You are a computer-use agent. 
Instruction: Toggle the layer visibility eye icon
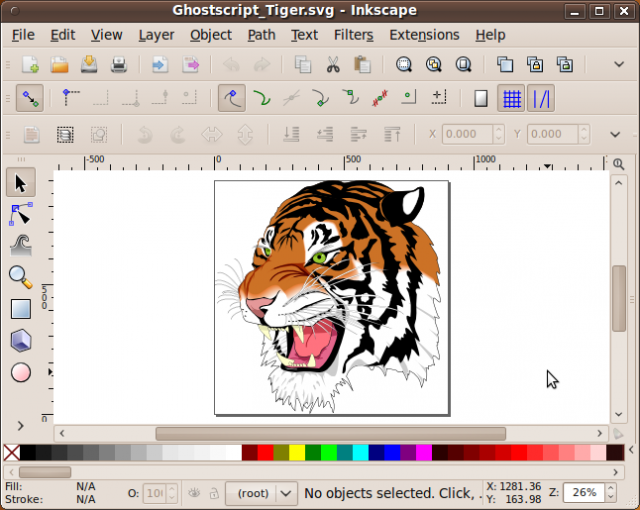[195, 493]
